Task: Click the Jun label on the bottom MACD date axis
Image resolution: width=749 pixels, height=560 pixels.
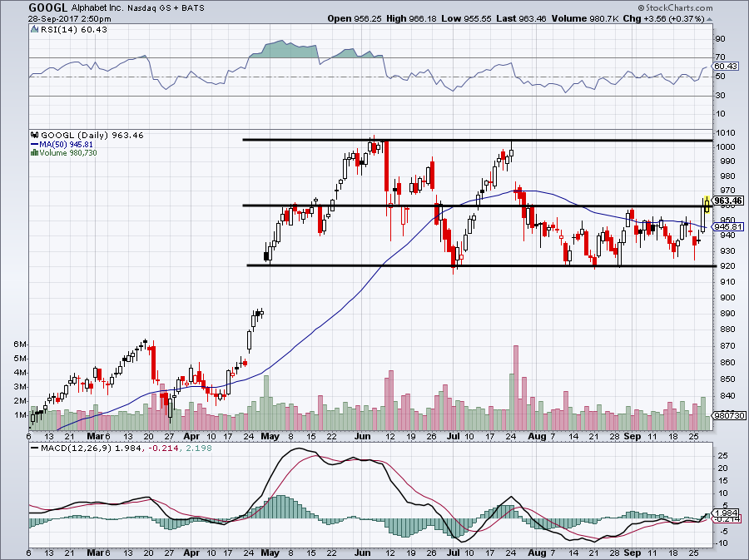Action: [363, 553]
